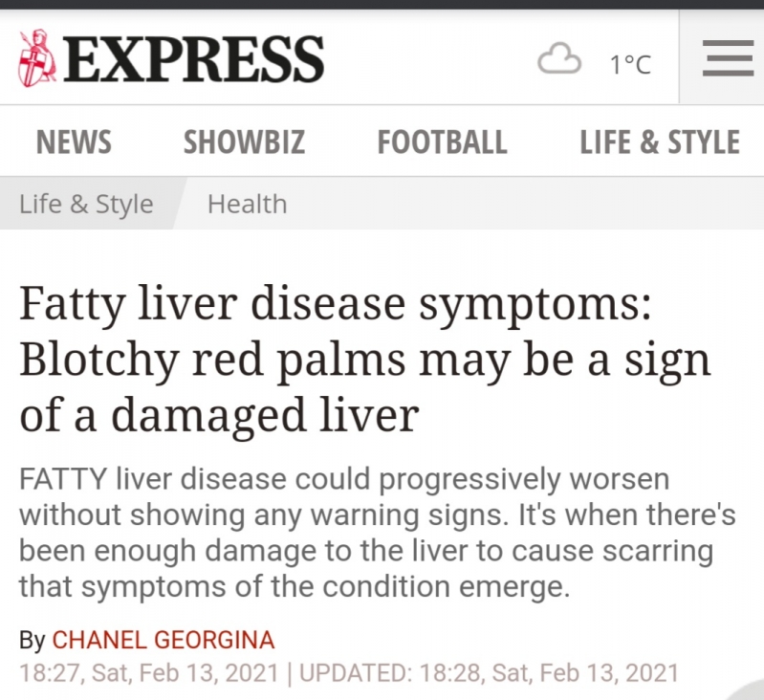Click the article summary paragraph

(x=377, y=533)
